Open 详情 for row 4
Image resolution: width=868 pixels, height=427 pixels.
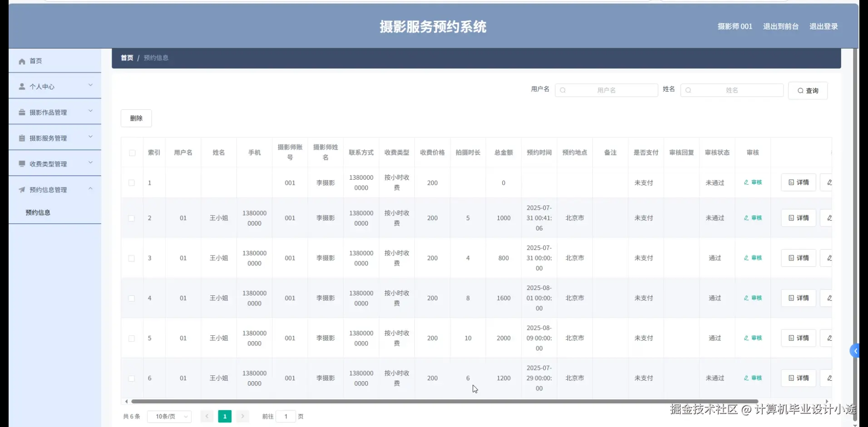(x=799, y=298)
